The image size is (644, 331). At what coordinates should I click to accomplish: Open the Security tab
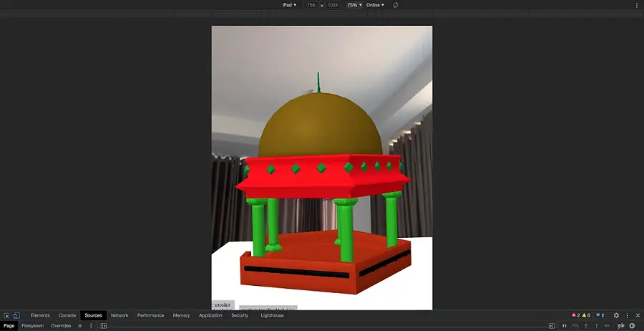click(x=240, y=315)
